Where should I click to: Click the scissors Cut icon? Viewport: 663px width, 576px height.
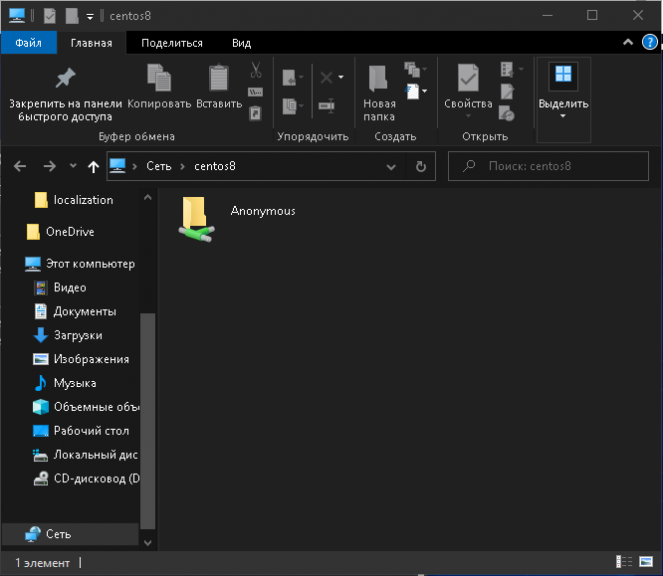256,70
